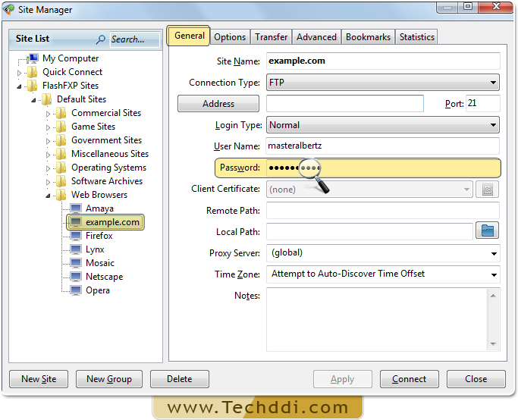Click the Port number field
This screenshot has height=420, width=518.
click(482, 103)
